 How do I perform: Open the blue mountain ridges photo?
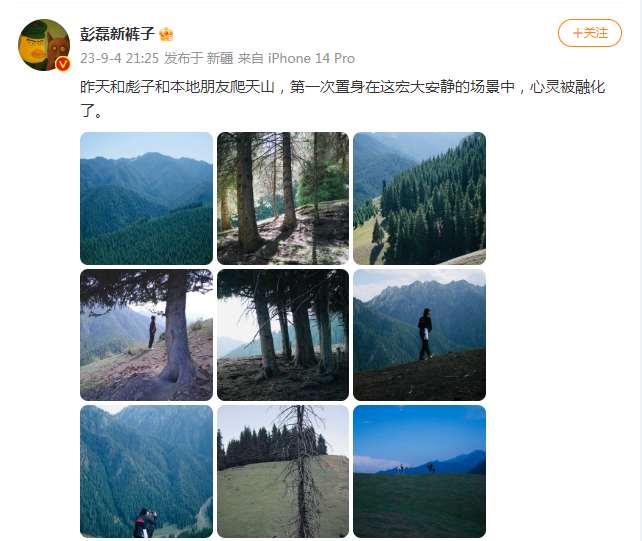[x=146, y=198]
